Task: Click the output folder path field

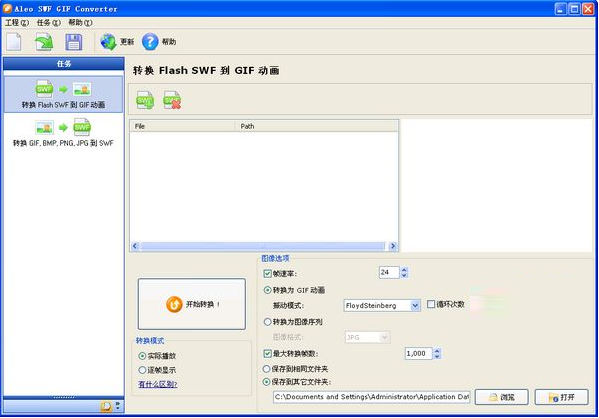Action: [371, 397]
